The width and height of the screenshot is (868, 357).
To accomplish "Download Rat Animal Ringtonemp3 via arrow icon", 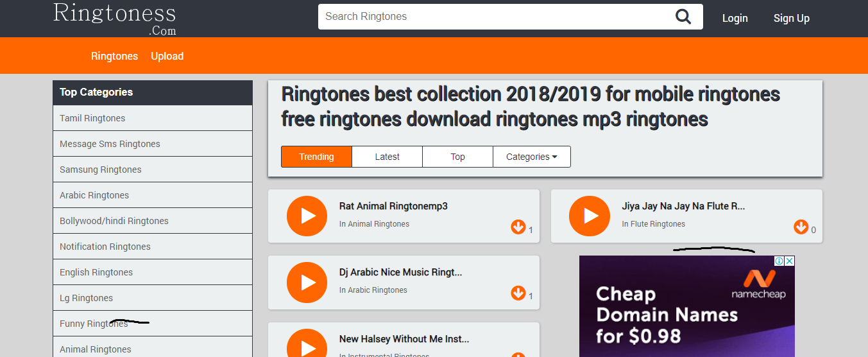I will click(x=518, y=227).
